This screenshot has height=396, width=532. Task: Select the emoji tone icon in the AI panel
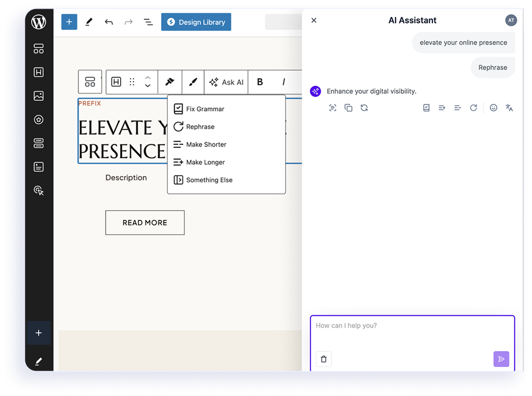[x=493, y=108]
